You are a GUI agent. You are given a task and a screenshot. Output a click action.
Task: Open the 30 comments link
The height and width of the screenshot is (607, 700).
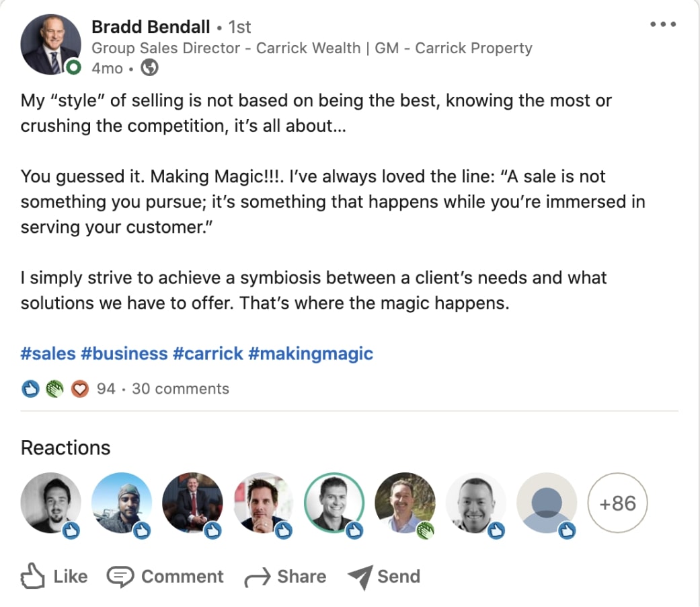(x=180, y=389)
